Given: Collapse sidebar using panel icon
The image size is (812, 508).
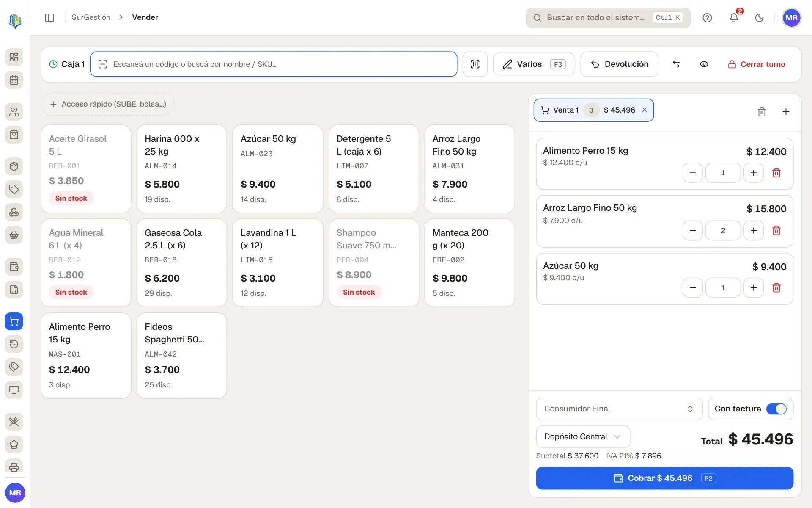Looking at the screenshot, I should 49,18.
